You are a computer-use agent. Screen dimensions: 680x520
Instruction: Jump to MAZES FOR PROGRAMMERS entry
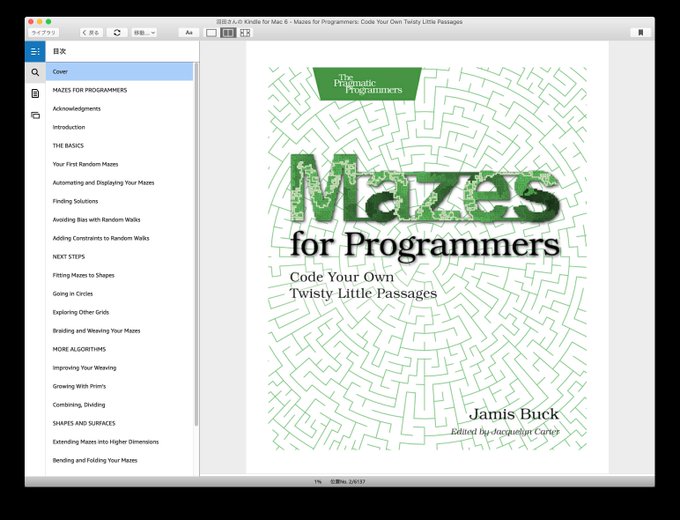[120, 90]
